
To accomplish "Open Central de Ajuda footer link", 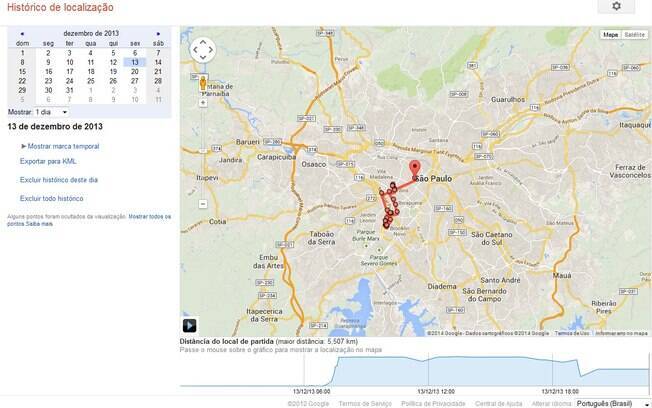I will point(499,404).
